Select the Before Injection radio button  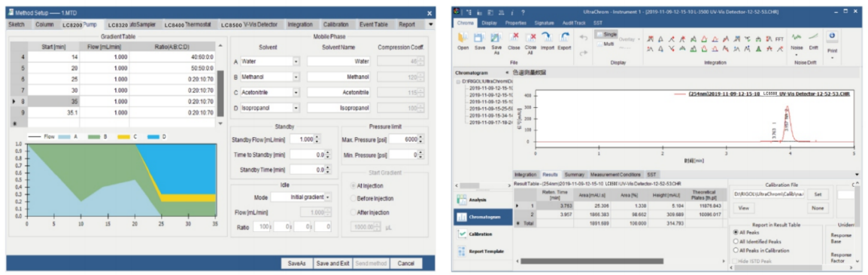pos(354,198)
